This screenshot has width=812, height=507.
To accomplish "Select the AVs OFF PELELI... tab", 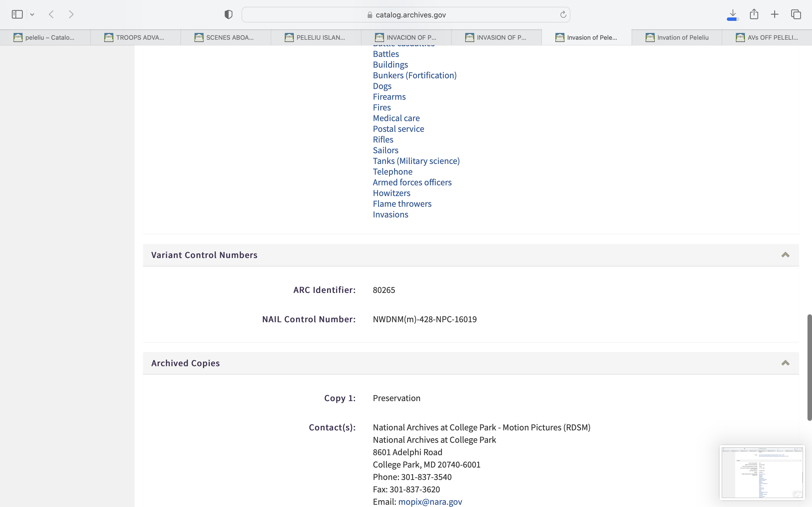I will (x=767, y=37).
